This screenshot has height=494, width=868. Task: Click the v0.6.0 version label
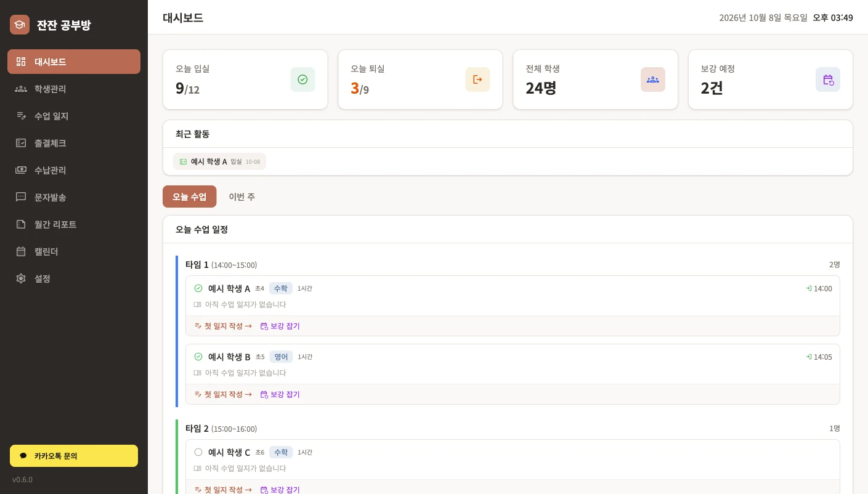[x=22, y=480]
